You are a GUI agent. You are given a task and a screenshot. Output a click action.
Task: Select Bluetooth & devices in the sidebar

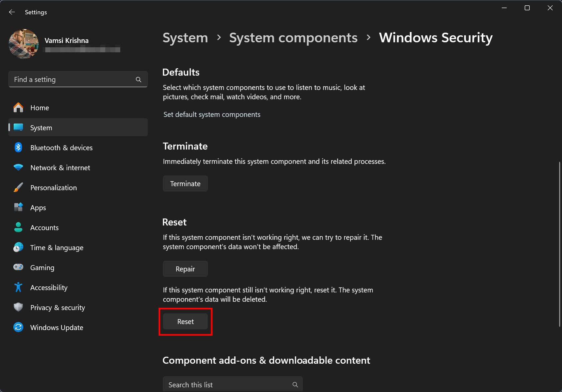[78, 148]
